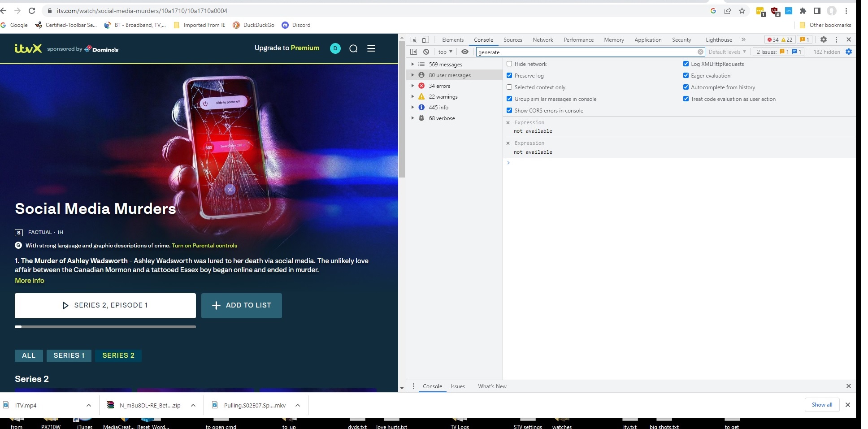Play Series 2, Episode 1

point(105,305)
